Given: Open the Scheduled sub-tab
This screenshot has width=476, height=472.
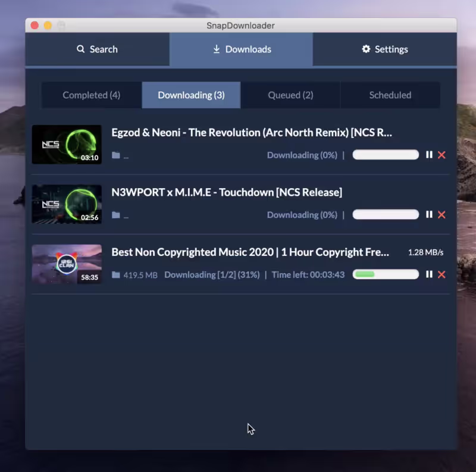Looking at the screenshot, I should (390, 95).
